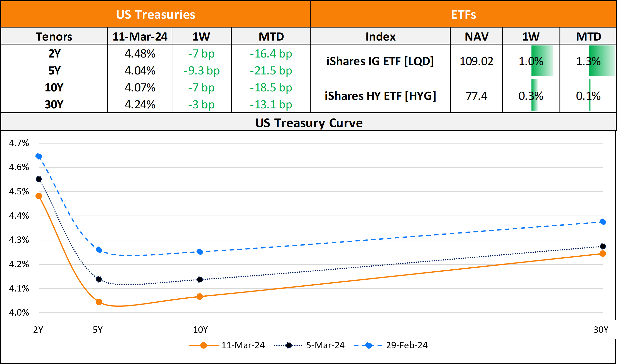Select the iShares HY ETF [HYG] cell
The height and width of the screenshot is (364, 617).
point(380,96)
